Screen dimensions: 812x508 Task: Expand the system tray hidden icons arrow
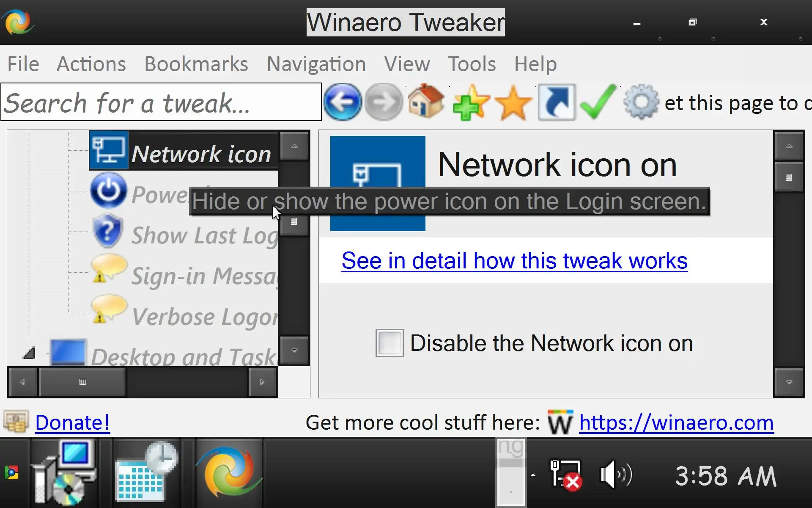pyautogui.click(x=533, y=475)
